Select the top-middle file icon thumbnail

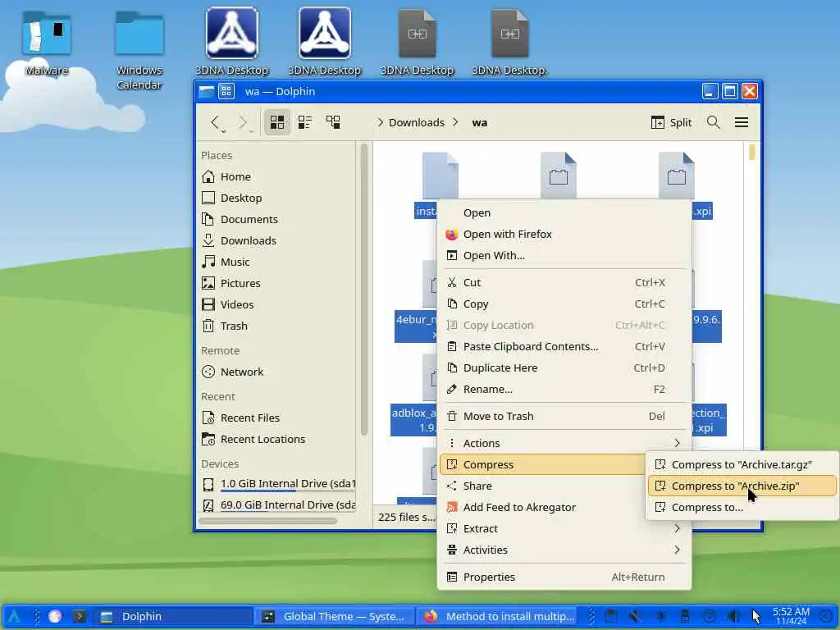pos(558,176)
